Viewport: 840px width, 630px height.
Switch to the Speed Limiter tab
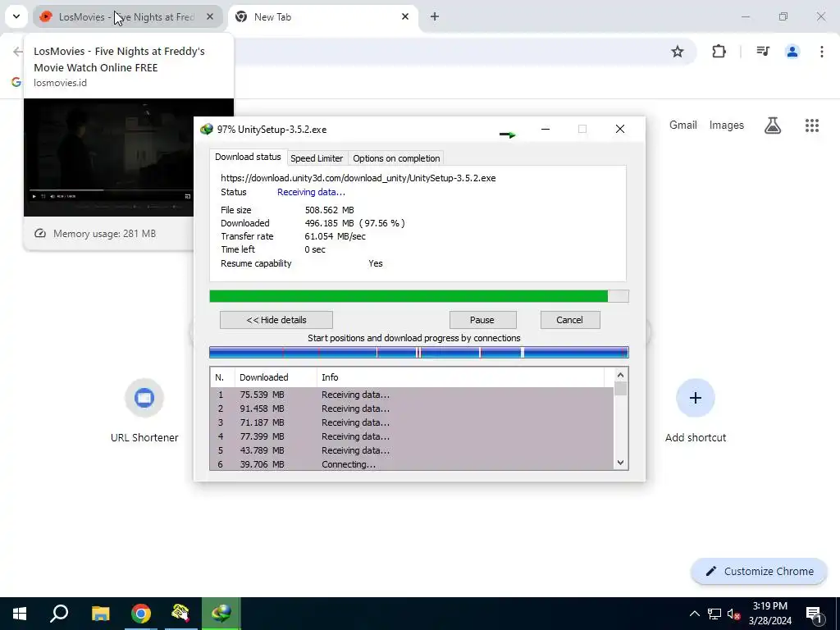tap(317, 158)
